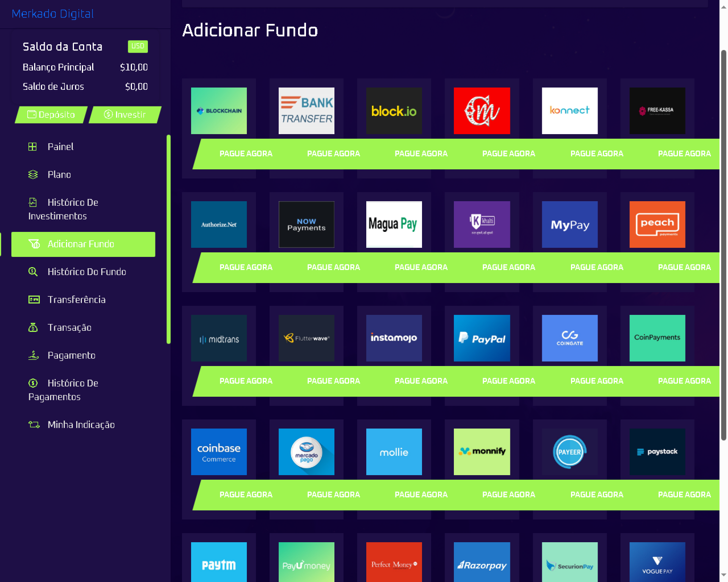Screen dimensions: 728x582
Task: Click Pague Agora under Bank Transfer
Action: 333,154
